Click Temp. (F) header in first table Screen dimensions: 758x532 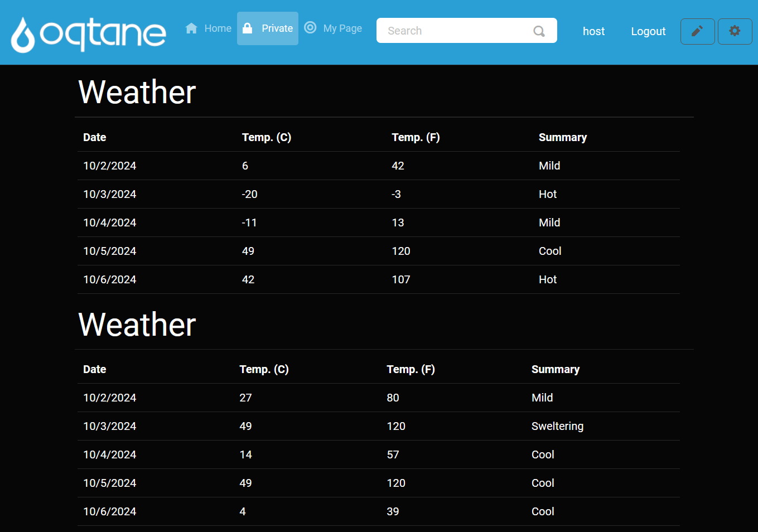pyautogui.click(x=416, y=137)
